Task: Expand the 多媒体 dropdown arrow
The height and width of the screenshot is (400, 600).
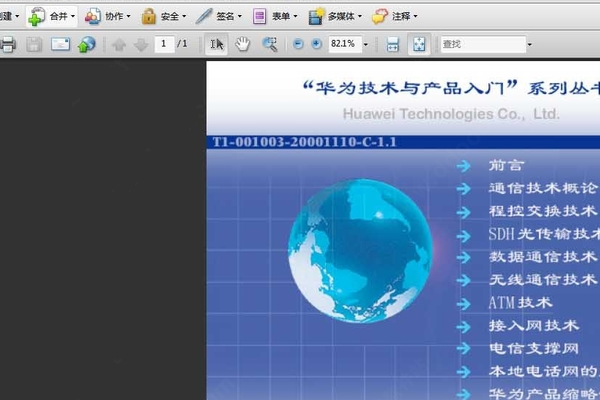Action: [x=360, y=16]
